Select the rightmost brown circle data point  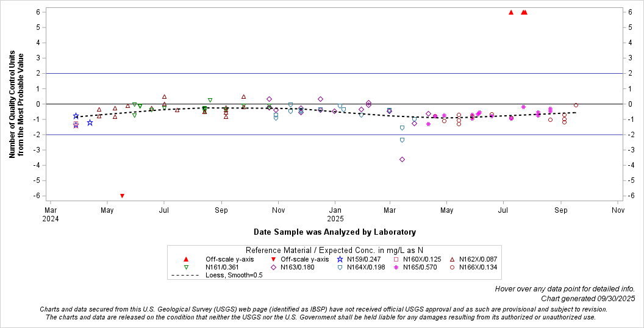click(576, 105)
